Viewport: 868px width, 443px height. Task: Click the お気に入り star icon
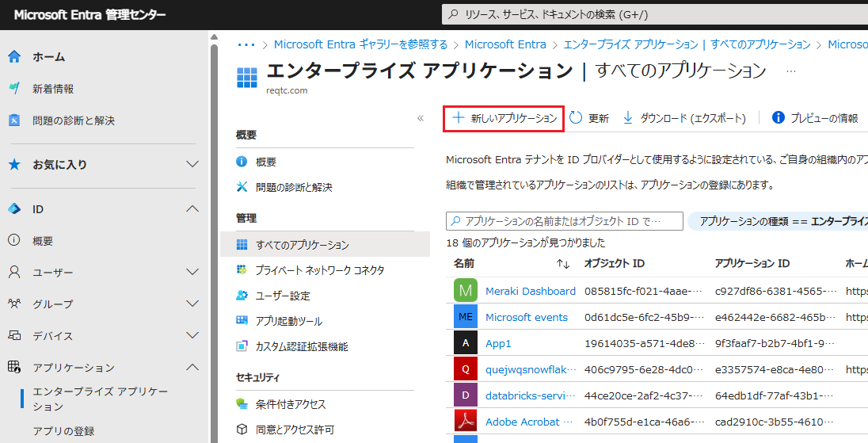[14, 165]
